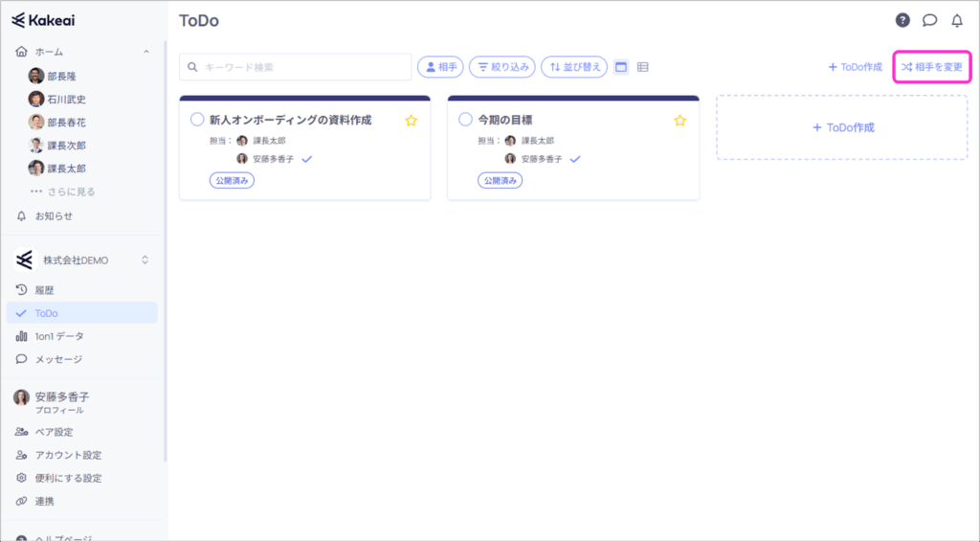Viewport: 980px width, 542px height.
Task: Expand the 株式会社DEMO organization switcher
Action: click(145, 260)
